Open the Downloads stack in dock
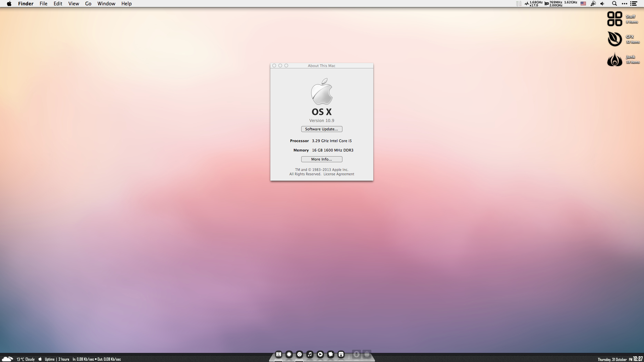The image size is (644, 362). [357, 354]
